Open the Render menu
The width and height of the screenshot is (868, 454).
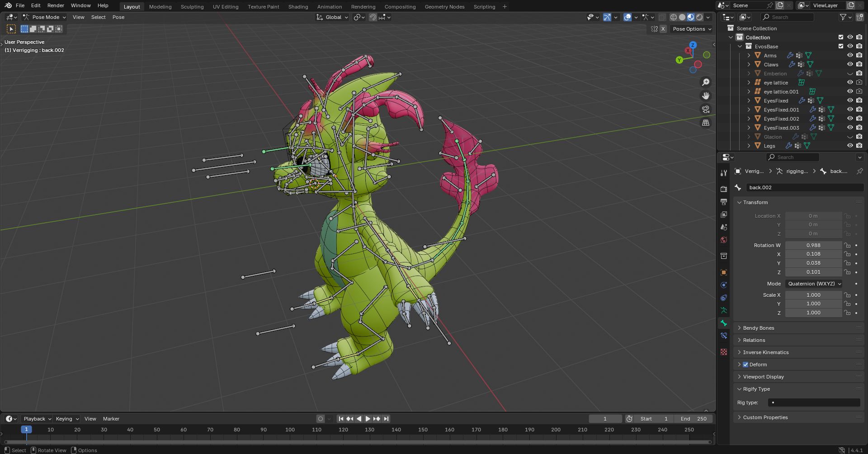pyautogui.click(x=56, y=5)
